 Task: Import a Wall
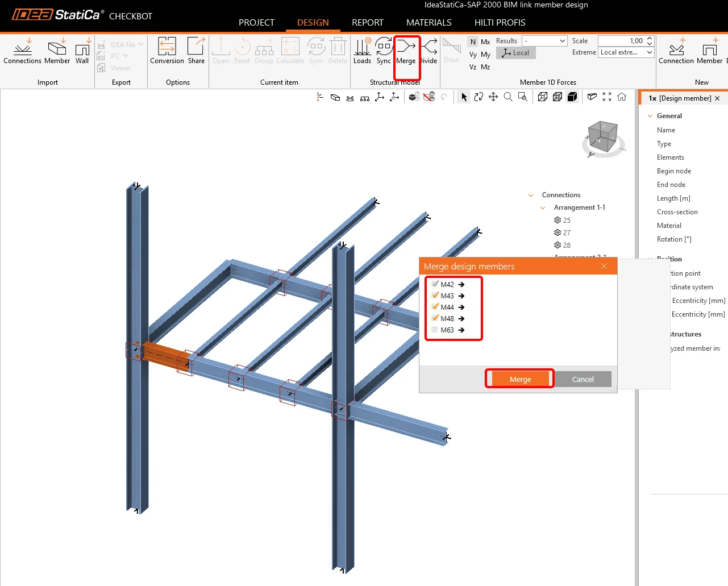(x=82, y=51)
